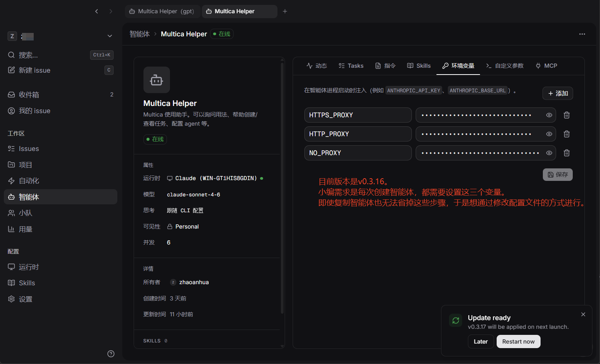The height and width of the screenshot is (364, 600).
Task: Open 运行时 under 配置 in sidebar
Action: pos(61,267)
